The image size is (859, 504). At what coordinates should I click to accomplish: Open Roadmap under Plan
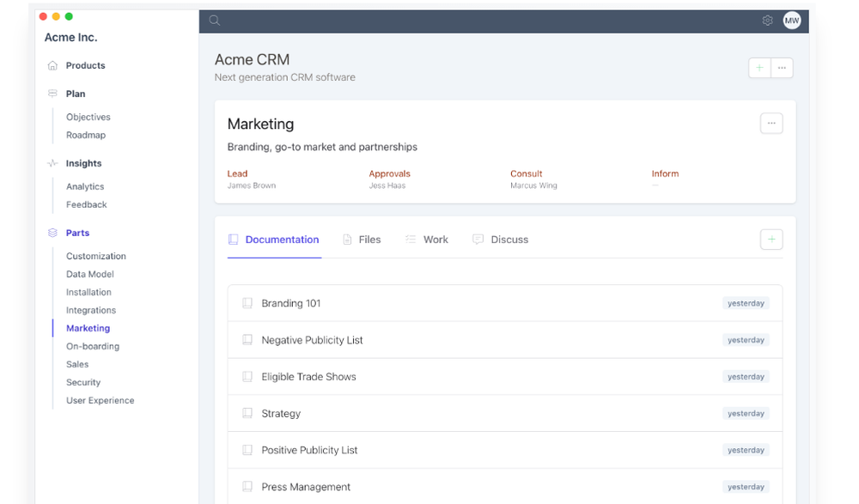pos(86,135)
